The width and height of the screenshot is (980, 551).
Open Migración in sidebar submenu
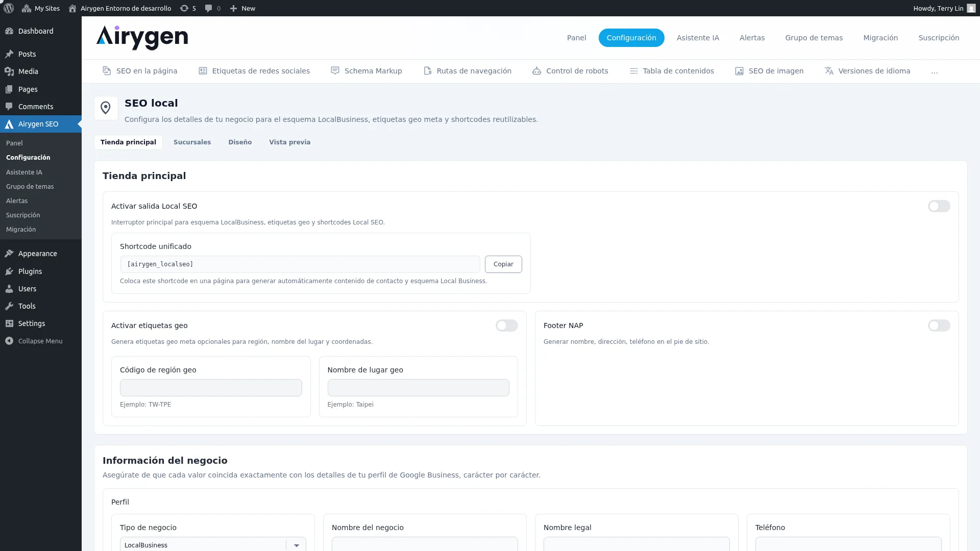point(21,230)
